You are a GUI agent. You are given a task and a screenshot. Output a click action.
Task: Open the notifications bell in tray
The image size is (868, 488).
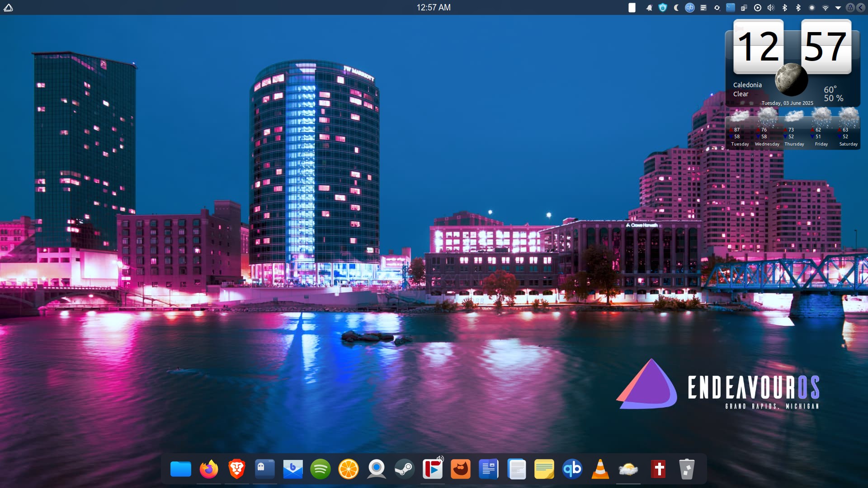[x=649, y=8]
